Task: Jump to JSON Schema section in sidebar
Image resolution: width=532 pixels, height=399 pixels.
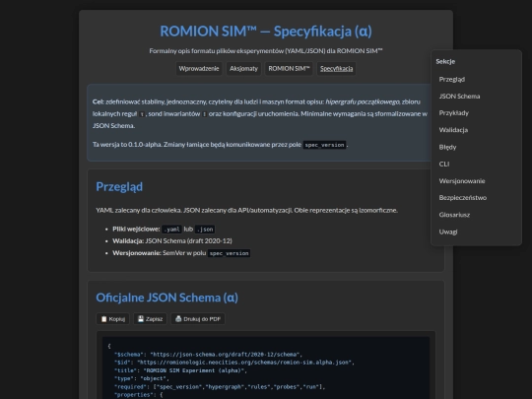Action: pos(459,96)
